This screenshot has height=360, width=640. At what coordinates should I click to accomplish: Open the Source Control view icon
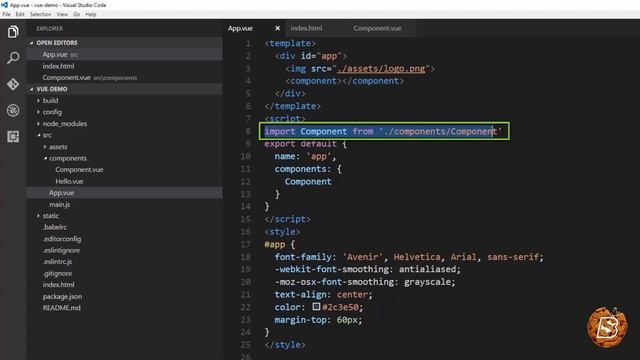pos(13,84)
